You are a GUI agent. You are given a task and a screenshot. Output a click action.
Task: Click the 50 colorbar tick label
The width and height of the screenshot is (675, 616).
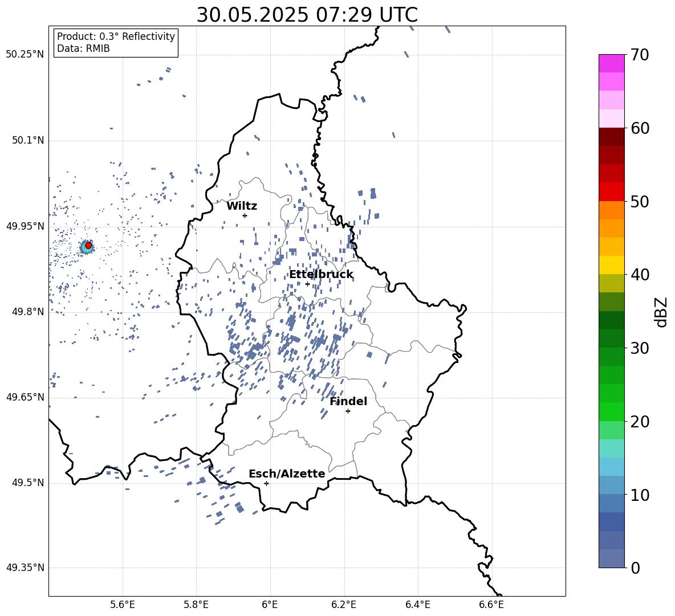point(640,201)
